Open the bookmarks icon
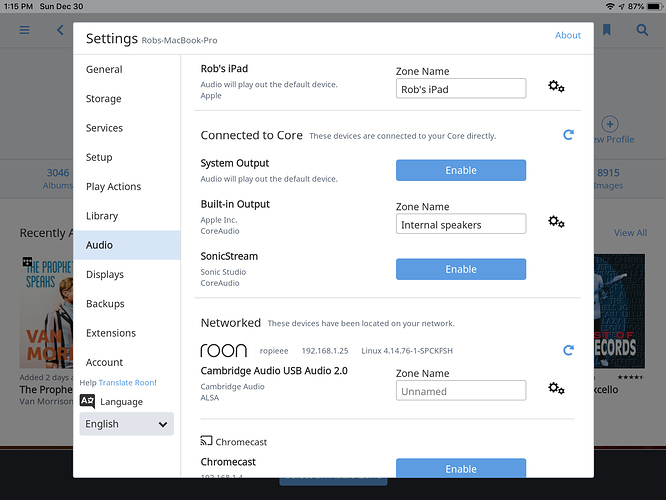This screenshot has width=666, height=500. coord(607,30)
